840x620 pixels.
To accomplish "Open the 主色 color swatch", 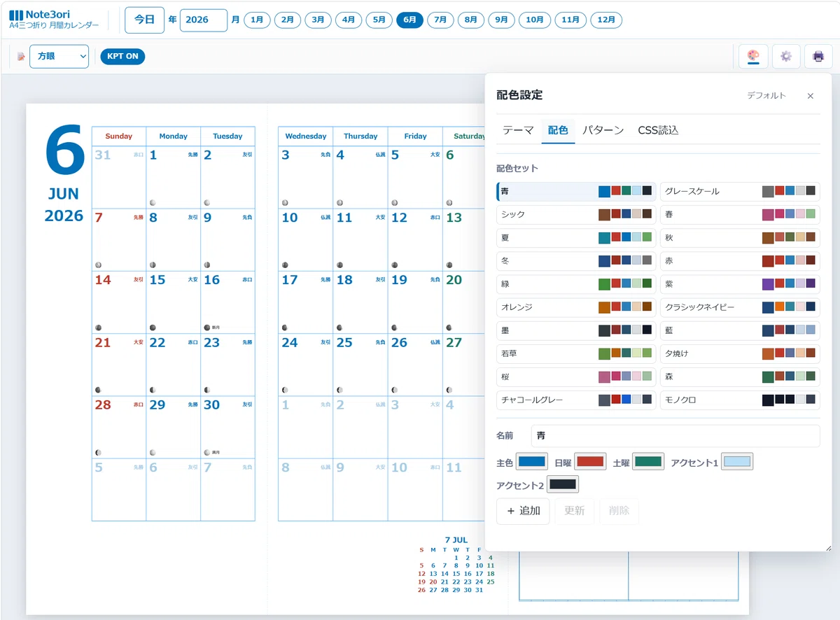I will pyautogui.click(x=532, y=462).
